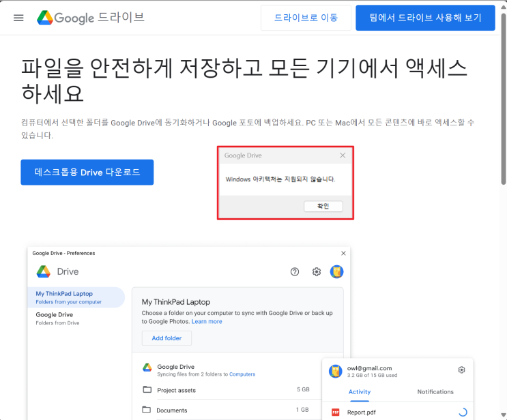Open the hamburger menu icon

tap(18, 18)
